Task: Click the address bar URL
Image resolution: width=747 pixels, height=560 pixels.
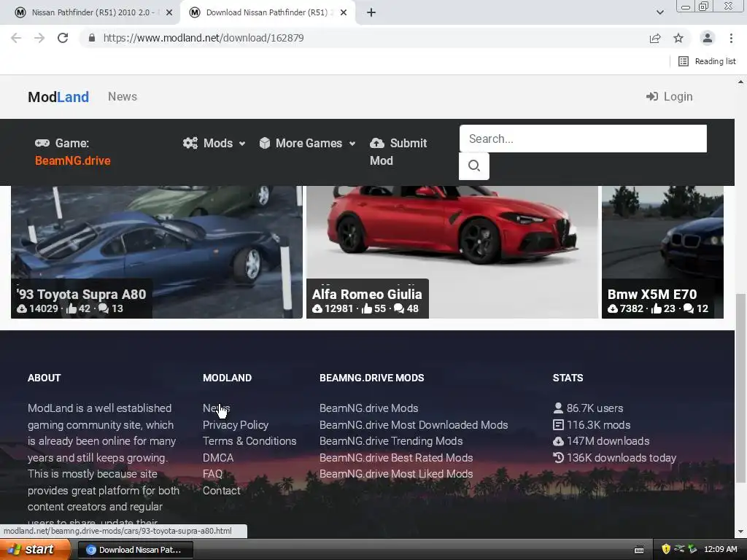Action: click(204, 38)
